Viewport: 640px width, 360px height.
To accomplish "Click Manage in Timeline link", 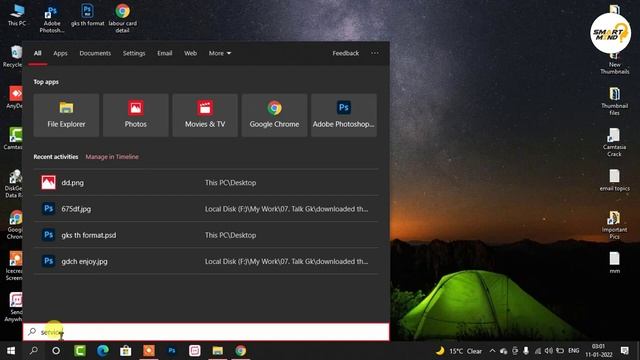I will pos(112,157).
